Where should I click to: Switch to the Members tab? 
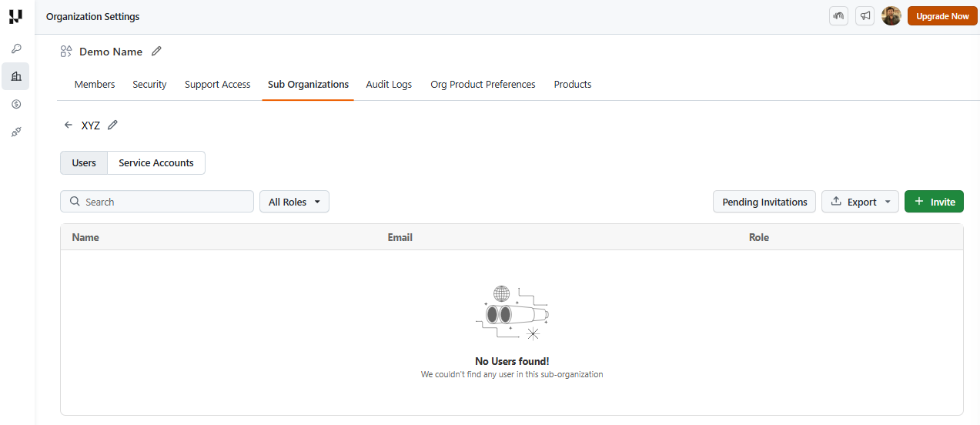click(95, 85)
